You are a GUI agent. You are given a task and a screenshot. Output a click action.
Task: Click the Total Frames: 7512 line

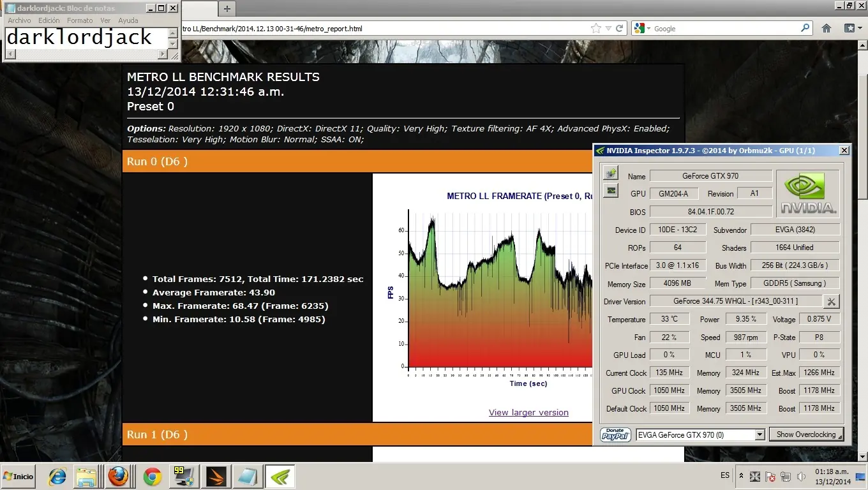[x=258, y=279]
